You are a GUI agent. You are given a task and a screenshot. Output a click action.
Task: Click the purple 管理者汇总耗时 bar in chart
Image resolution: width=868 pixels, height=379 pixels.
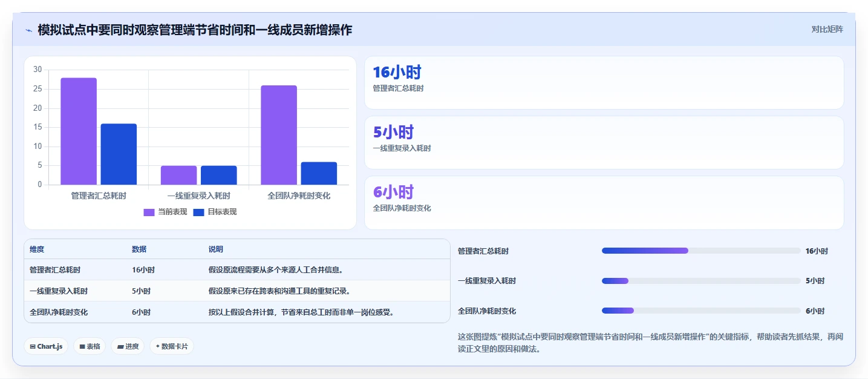pos(79,131)
